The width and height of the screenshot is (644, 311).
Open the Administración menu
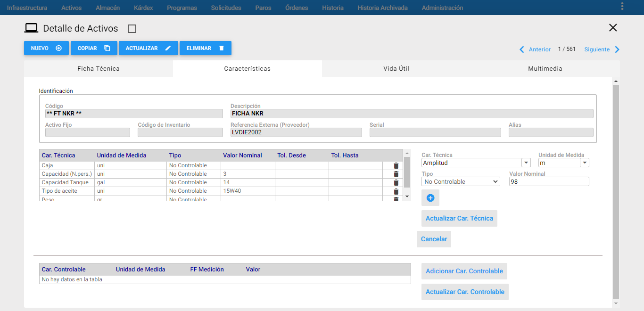(x=442, y=8)
